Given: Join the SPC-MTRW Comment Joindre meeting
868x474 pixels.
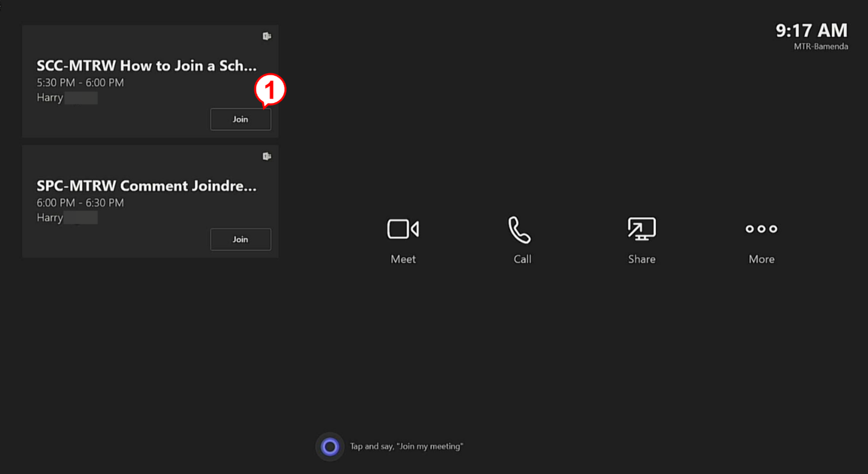Looking at the screenshot, I should 240,239.
